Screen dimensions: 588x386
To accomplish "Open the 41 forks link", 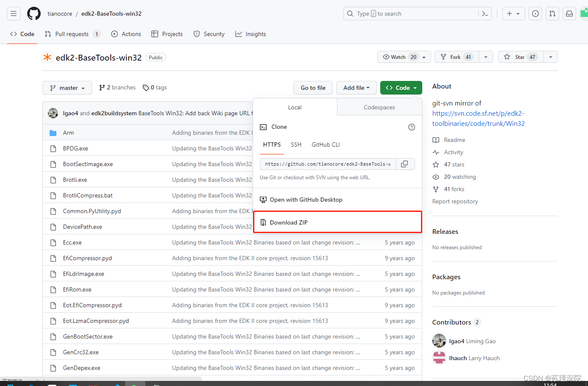I will tap(449, 189).
